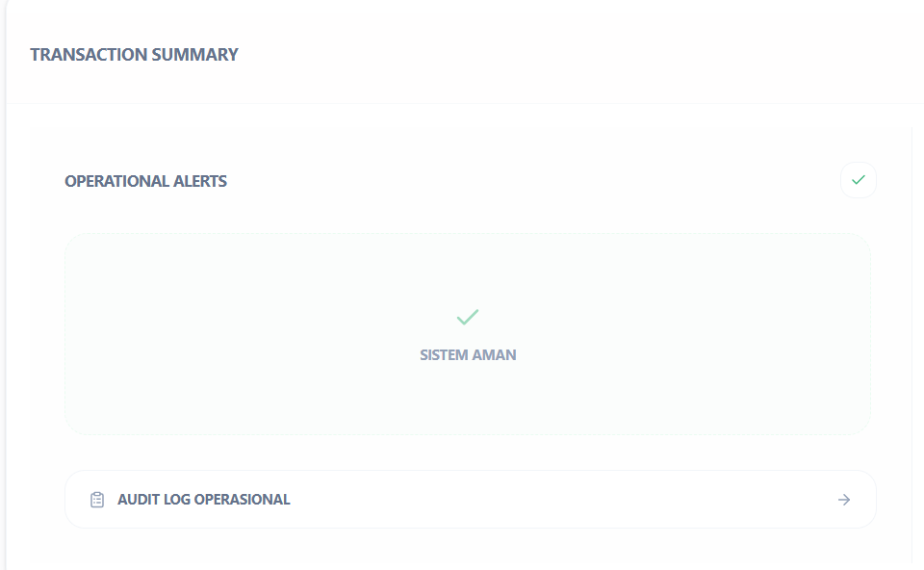Select the Operational Alerts section heading
Screen dimensions: 924x570
145,181
